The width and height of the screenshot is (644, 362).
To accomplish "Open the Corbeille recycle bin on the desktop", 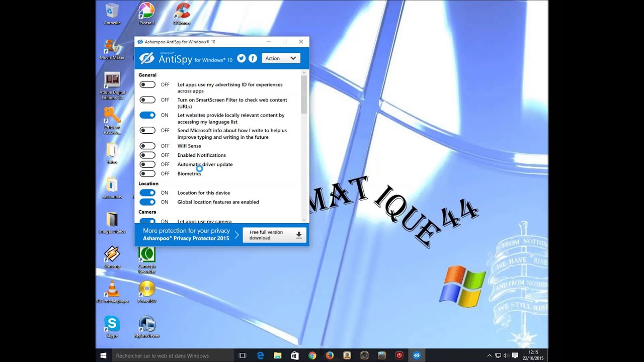I will pos(112,14).
